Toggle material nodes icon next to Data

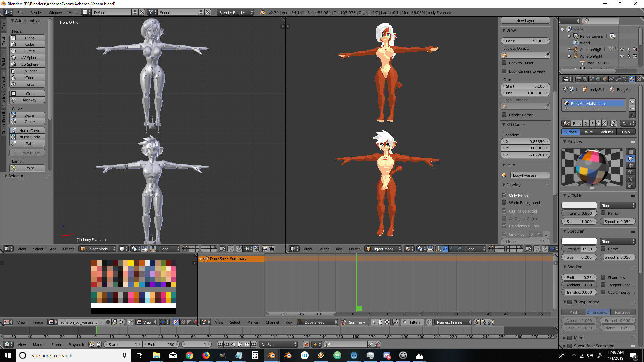click(x=614, y=123)
